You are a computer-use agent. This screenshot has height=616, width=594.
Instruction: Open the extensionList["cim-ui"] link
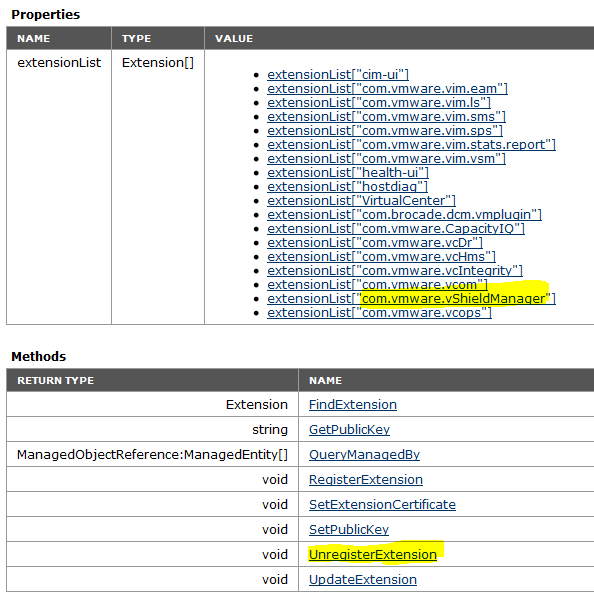338,74
